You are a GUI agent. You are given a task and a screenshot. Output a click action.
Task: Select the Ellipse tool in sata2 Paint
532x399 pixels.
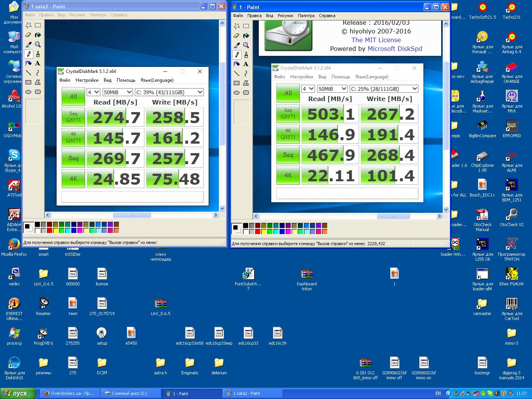pyautogui.click(x=28, y=92)
